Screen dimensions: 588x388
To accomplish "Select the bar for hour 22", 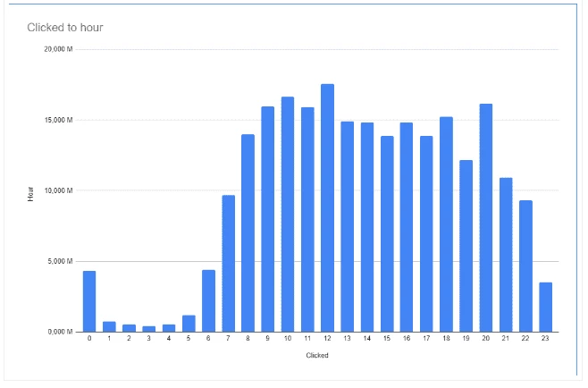I will pos(525,266).
